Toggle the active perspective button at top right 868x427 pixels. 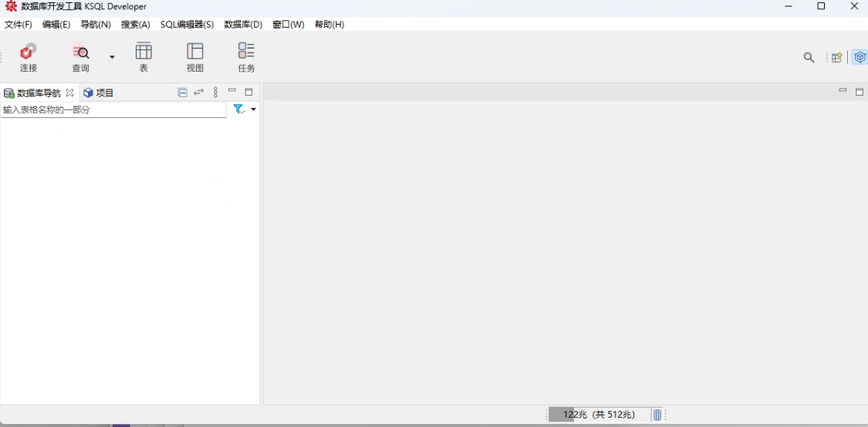click(x=860, y=58)
